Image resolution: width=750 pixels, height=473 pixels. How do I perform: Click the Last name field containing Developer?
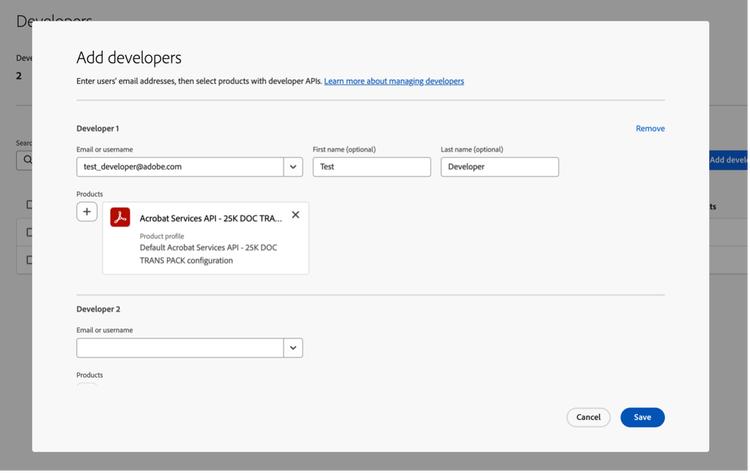(x=500, y=167)
